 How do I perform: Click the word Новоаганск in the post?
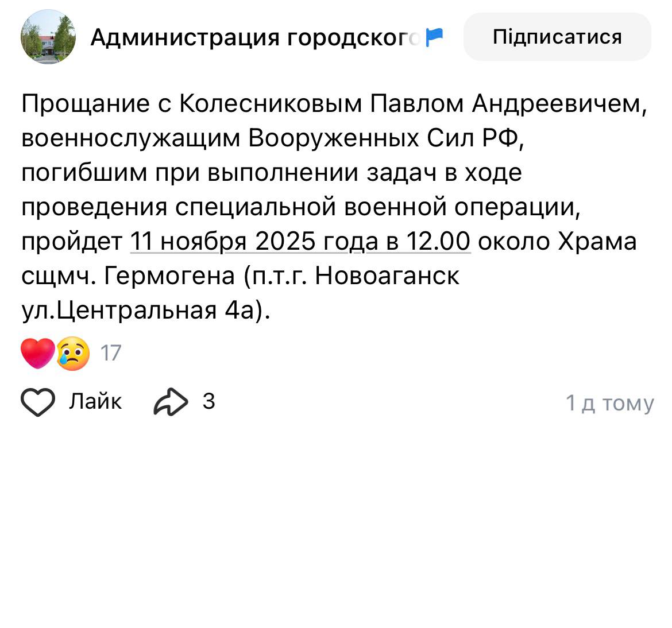point(387,276)
